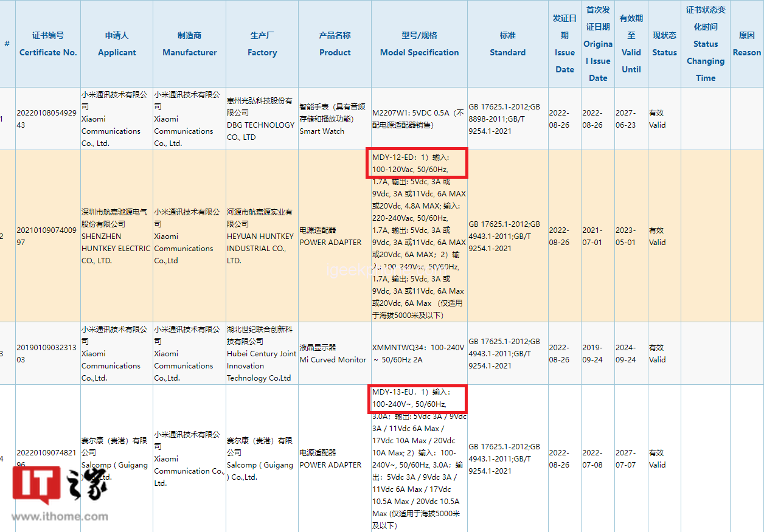The image size is (764, 532).
Task: Click the Hubei Century Joint Innovation cell
Action: pos(261,354)
